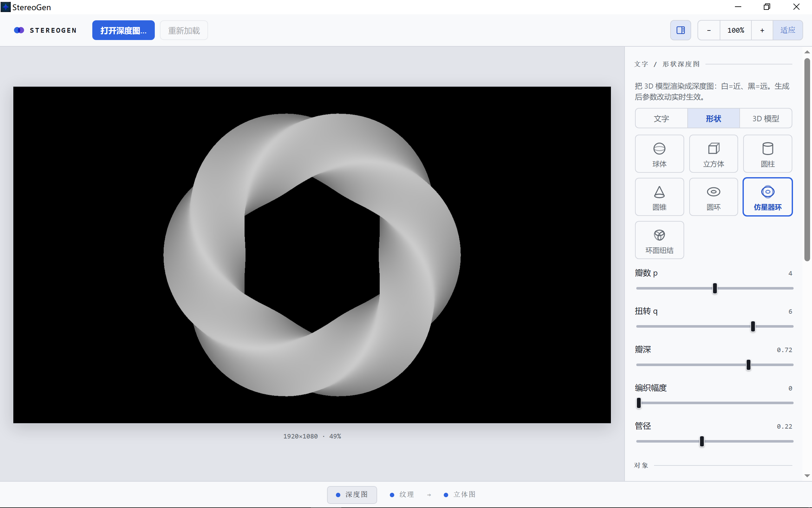Select the 圆锥 cone shape
Screen dimensions: 812x508
(659, 197)
